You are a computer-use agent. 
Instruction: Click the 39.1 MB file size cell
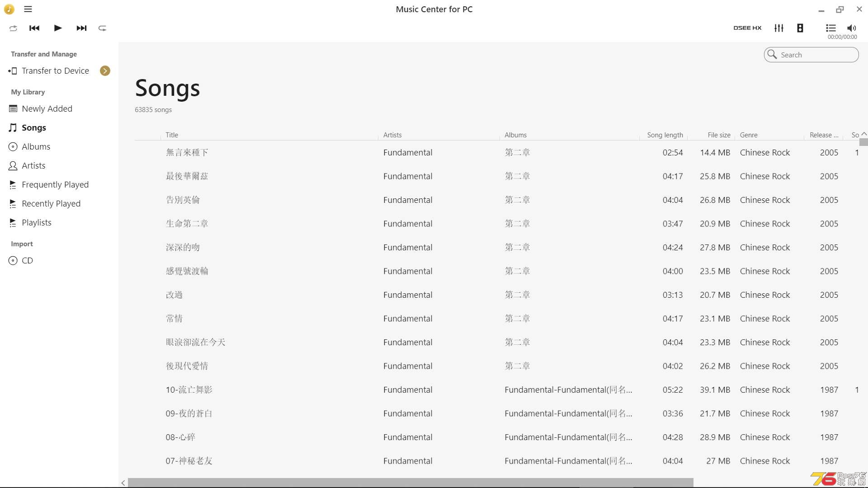(715, 390)
